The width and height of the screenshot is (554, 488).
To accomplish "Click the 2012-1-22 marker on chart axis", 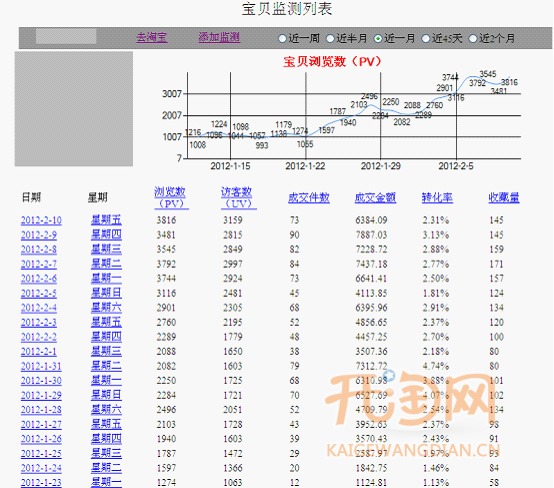I will (x=305, y=166).
